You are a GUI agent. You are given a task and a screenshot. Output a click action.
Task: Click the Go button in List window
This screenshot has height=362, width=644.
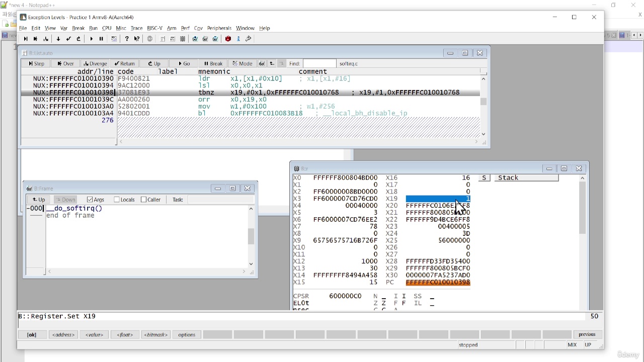click(184, 63)
